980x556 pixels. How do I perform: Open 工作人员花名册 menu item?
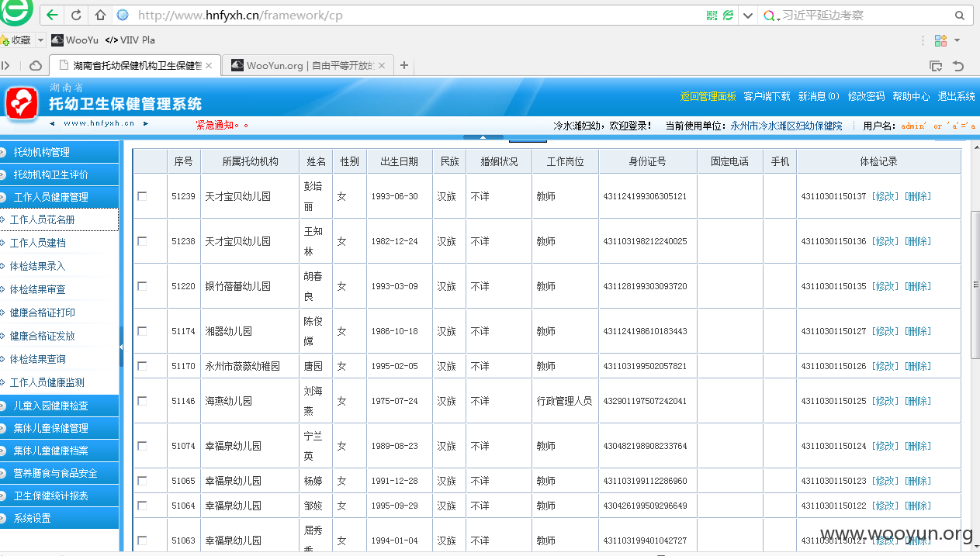coord(59,219)
